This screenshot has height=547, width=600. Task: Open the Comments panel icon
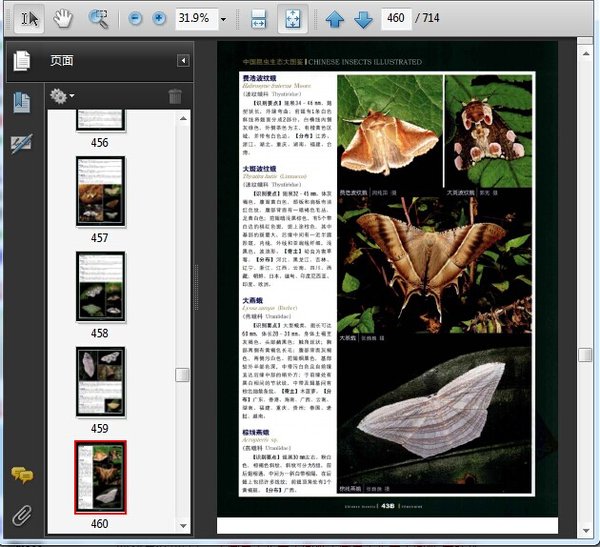[21, 475]
